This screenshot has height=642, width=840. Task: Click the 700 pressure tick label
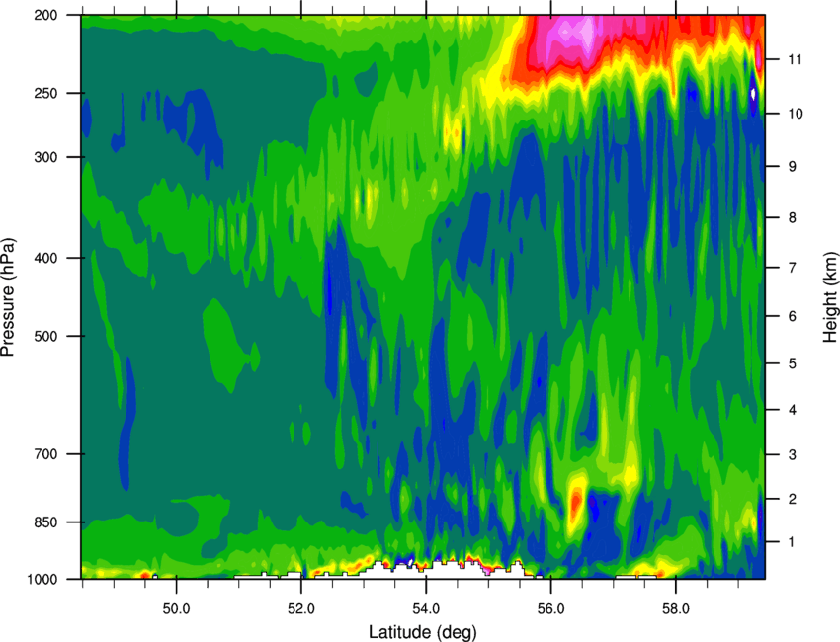45,454
